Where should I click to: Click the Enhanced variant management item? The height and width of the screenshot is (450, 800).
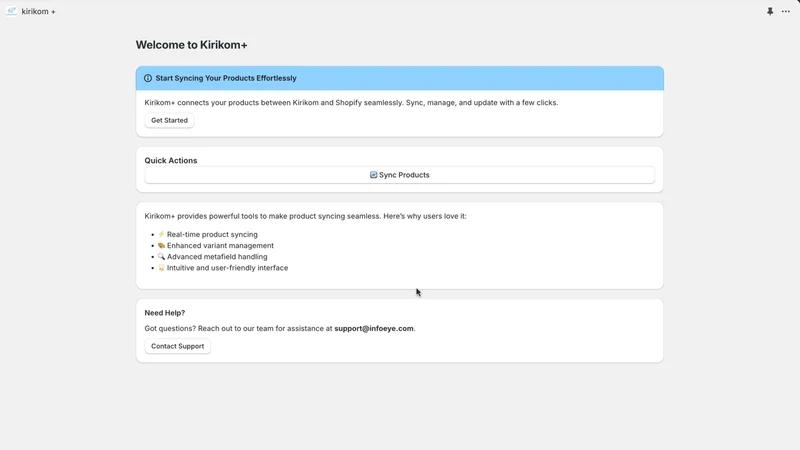pos(220,245)
